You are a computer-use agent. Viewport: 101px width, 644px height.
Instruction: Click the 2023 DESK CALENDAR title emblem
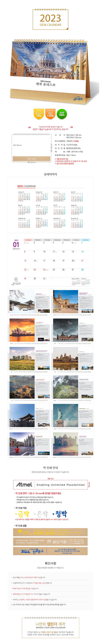(x=50, y=20)
